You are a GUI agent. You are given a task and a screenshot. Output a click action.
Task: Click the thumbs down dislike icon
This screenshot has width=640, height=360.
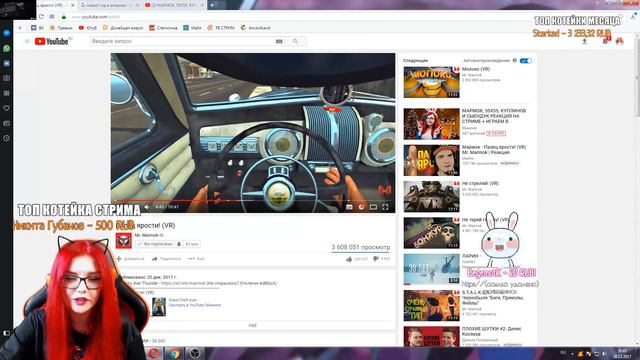point(376,259)
